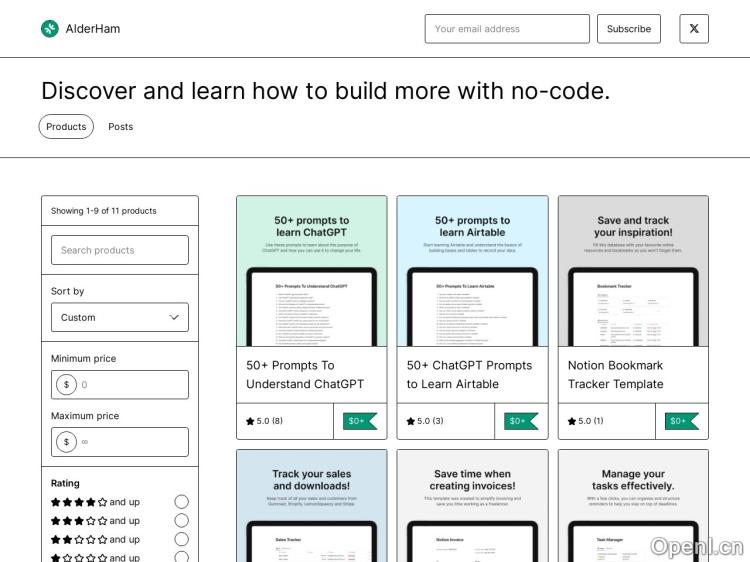Click the Minimum price field

point(130,385)
